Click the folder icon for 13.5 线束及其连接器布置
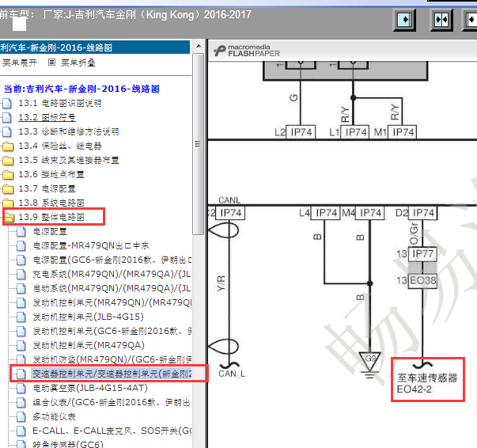Image resolution: width=477 pixels, height=448 pixels. tap(8, 161)
